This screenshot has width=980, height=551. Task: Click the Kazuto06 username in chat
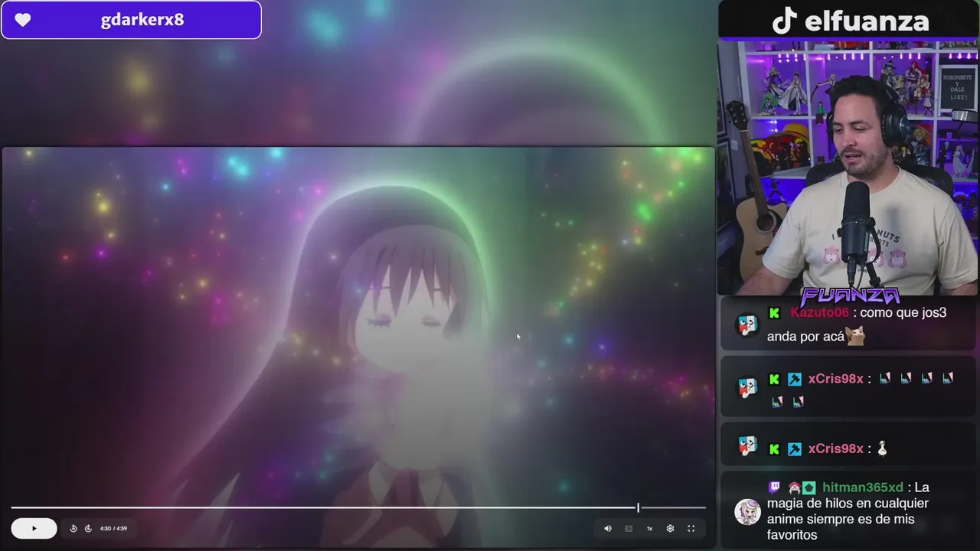[x=819, y=312]
